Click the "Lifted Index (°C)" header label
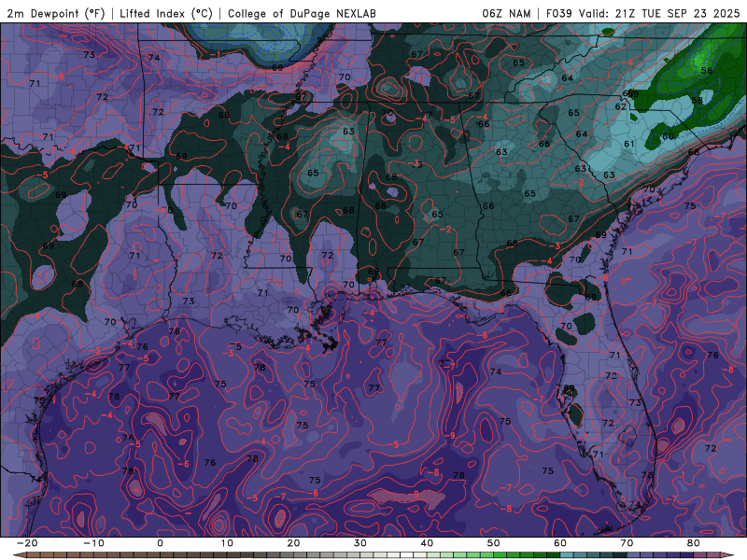 click(166, 13)
